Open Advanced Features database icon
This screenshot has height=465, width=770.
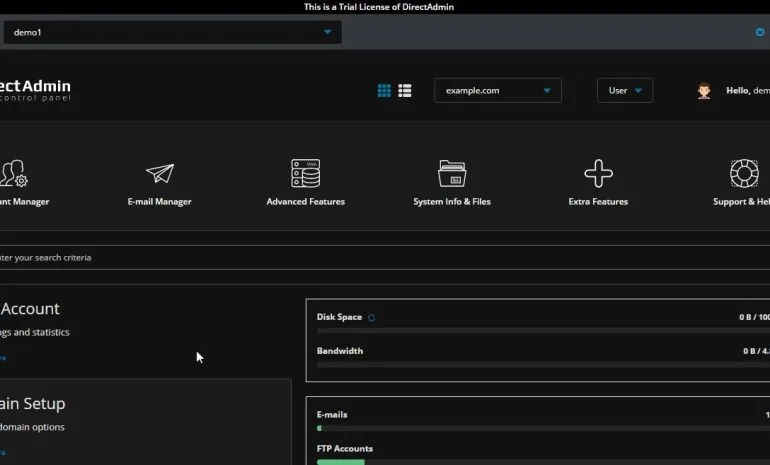(x=305, y=173)
